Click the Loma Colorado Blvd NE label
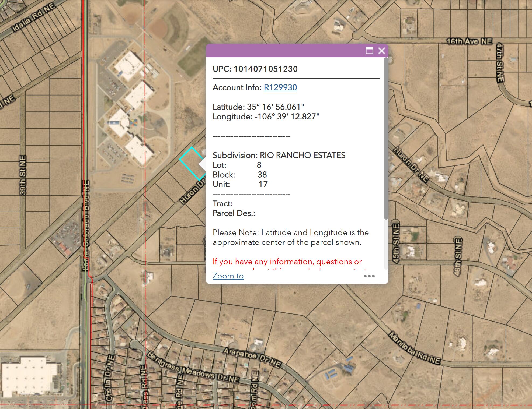 (x=85, y=225)
